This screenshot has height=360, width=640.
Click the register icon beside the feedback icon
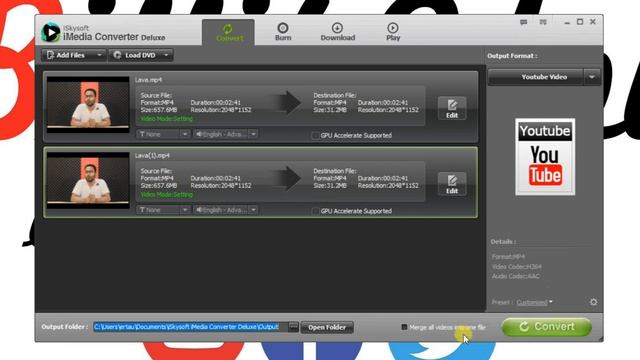point(543,22)
